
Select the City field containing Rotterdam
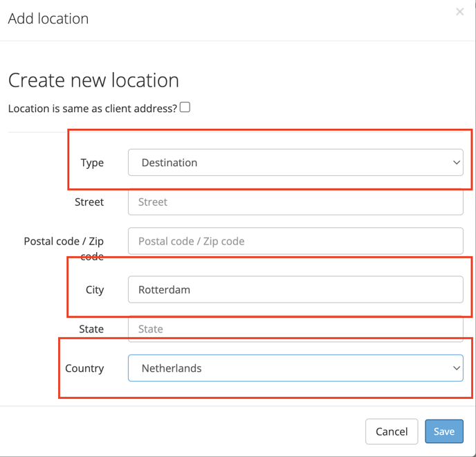click(x=295, y=289)
